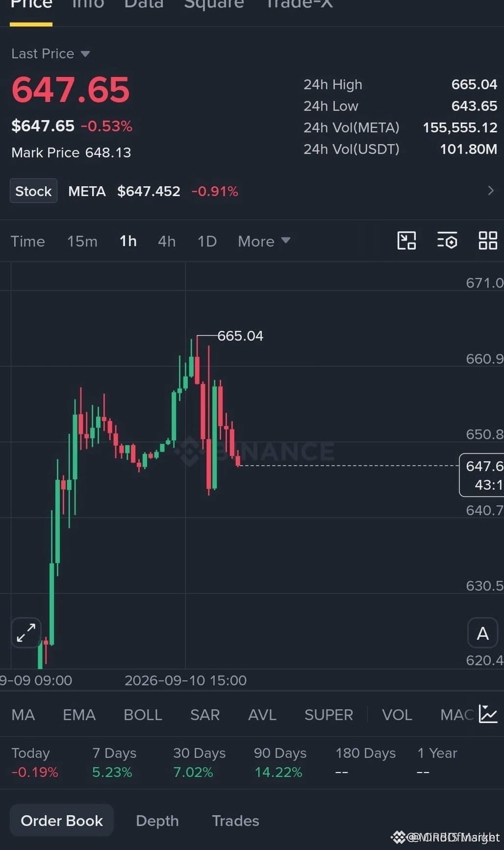The width and height of the screenshot is (504, 850).
Task: Toggle the MA indicator
Action: click(x=23, y=715)
